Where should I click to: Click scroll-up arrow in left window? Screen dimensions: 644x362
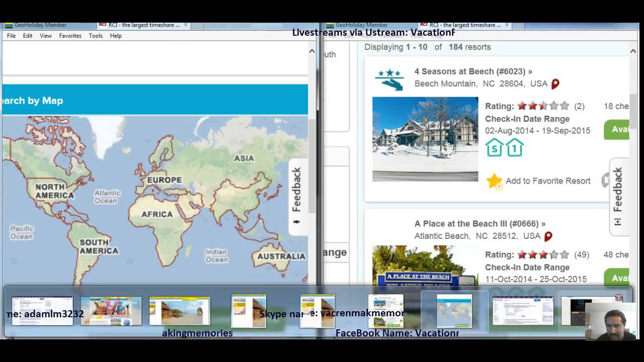(x=312, y=51)
